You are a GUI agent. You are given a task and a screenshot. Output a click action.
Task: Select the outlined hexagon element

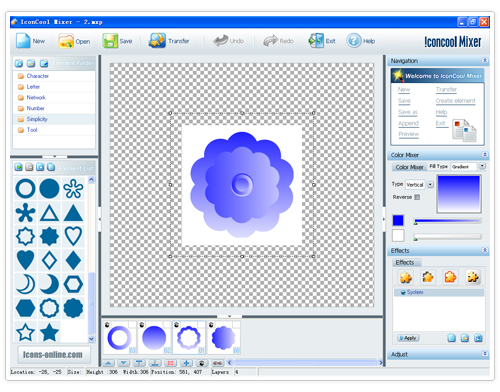(73, 284)
